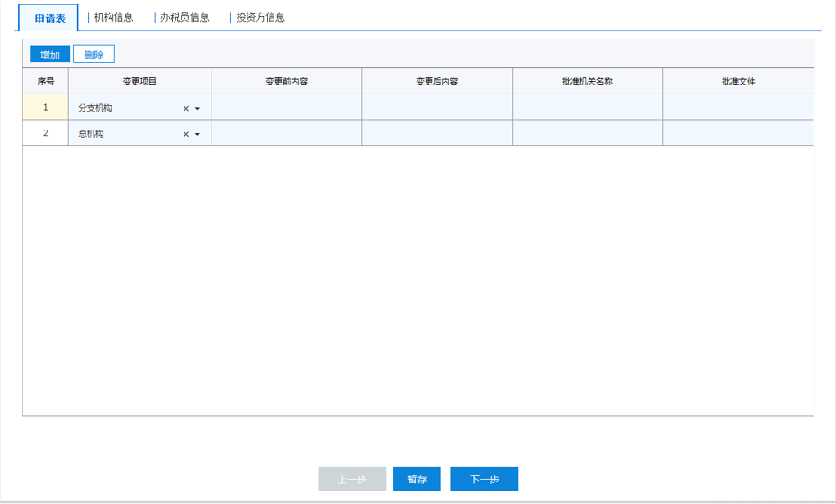This screenshot has height=504, width=836.
Task: Expand the 总机构 dropdown arrow
Action: click(197, 134)
